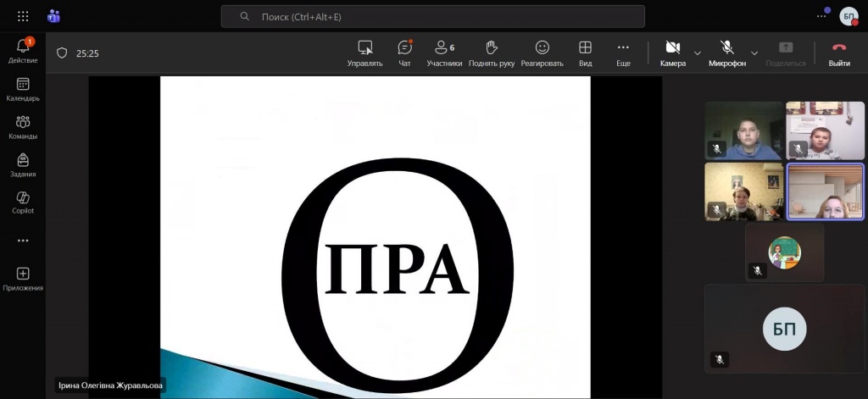Open the View layout options

(x=585, y=53)
